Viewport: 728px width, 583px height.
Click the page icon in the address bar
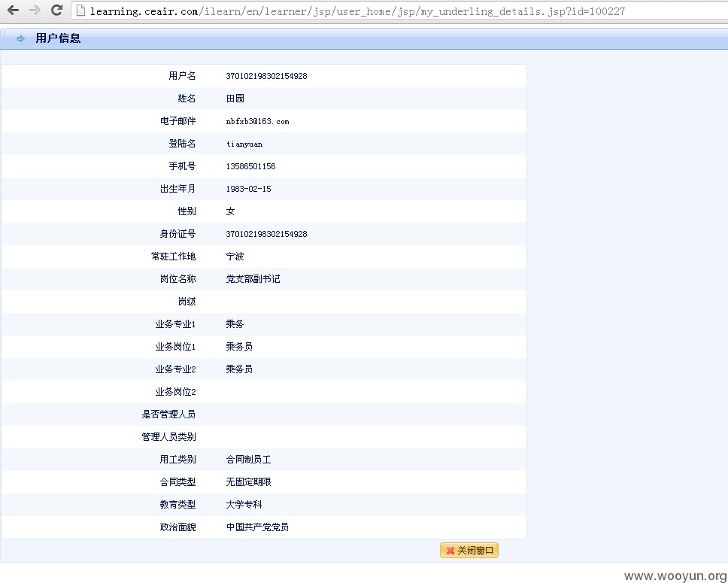pos(80,11)
